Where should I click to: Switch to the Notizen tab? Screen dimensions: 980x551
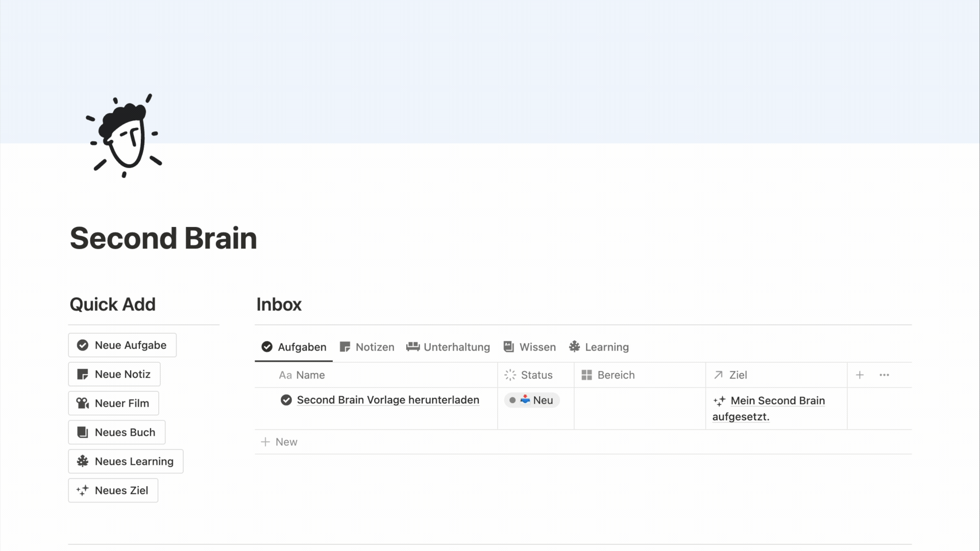(x=367, y=347)
